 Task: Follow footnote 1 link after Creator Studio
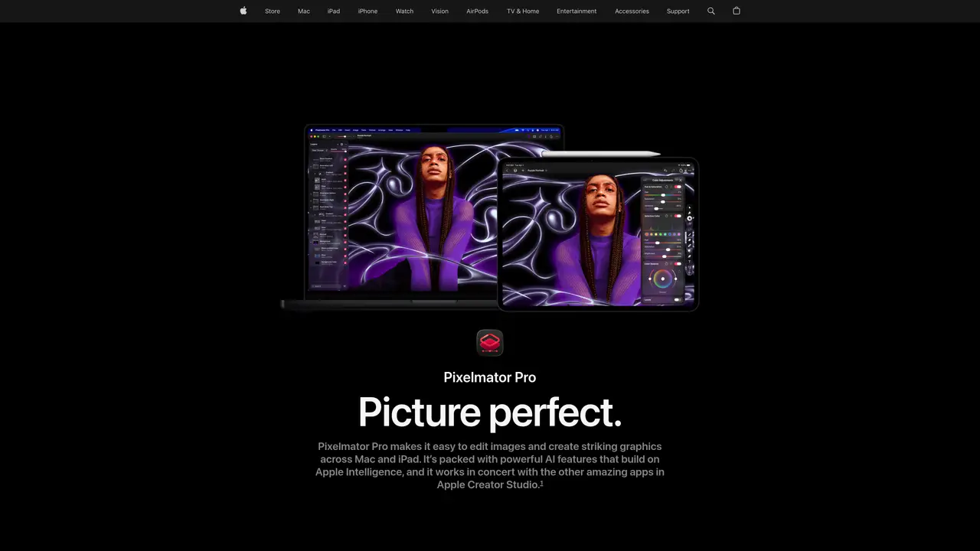click(541, 483)
